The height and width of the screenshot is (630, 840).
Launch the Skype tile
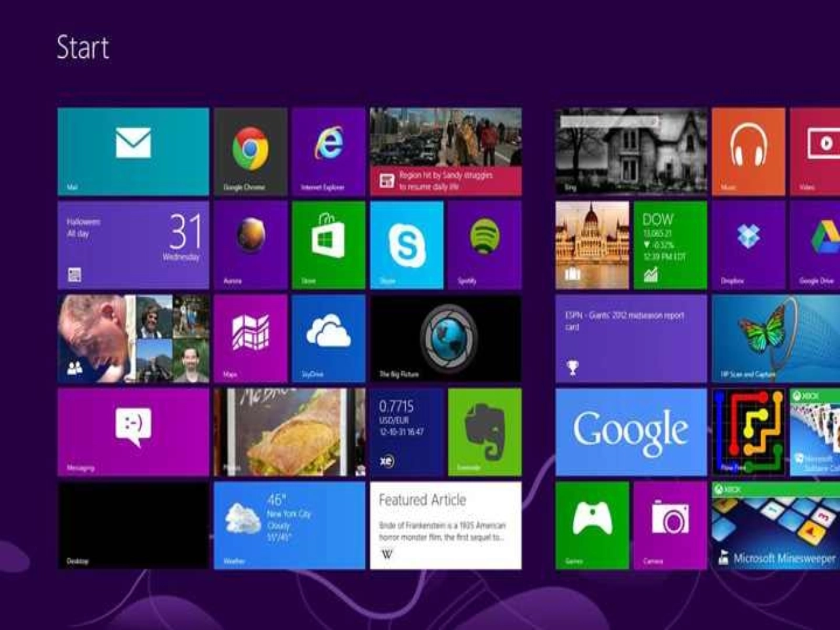[406, 245]
